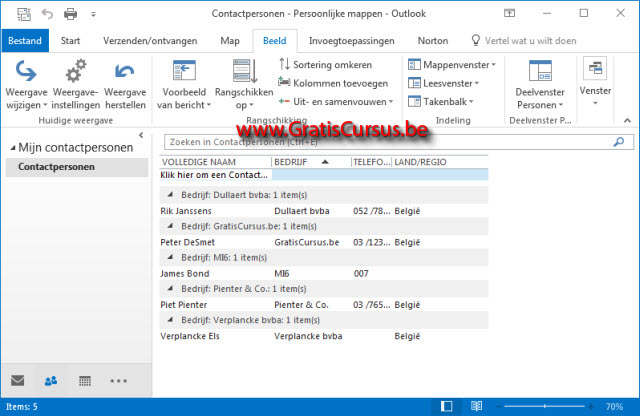This screenshot has width=640, height=416.
Task: Collapse Mijn contactpersonen group
Action: pyautogui.click(x=13, y=148)
